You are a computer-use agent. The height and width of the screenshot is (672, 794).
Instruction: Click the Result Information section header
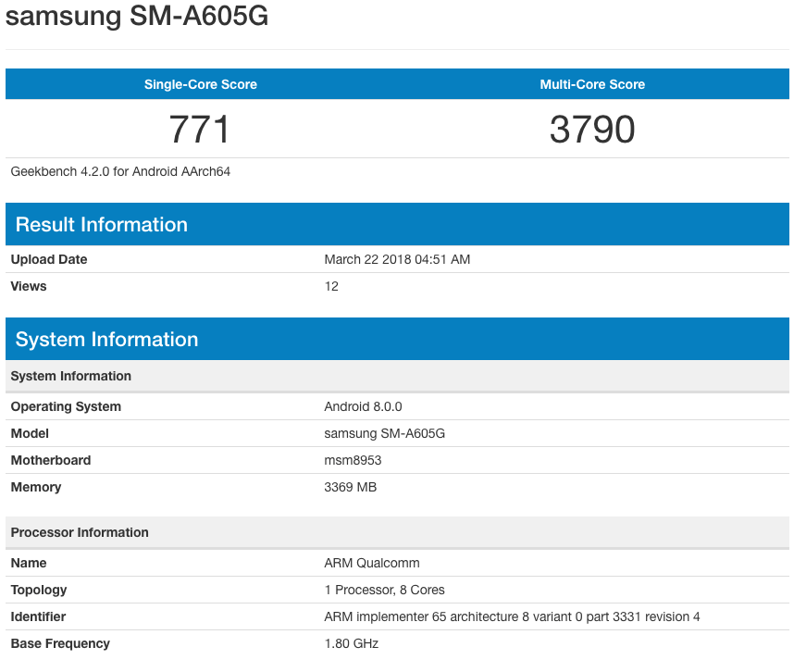[x=102, y=225]
